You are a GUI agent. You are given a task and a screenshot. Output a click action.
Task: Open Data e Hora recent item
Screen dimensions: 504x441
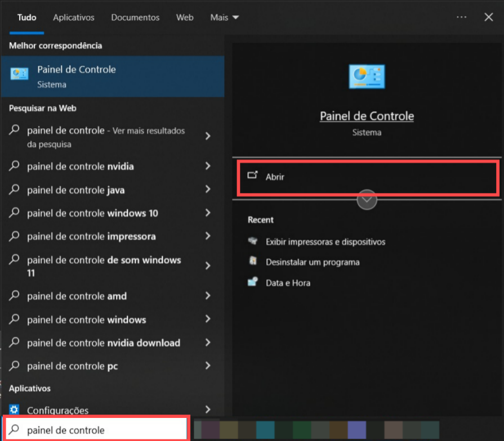pyautogui.click(x=288, y=283)
